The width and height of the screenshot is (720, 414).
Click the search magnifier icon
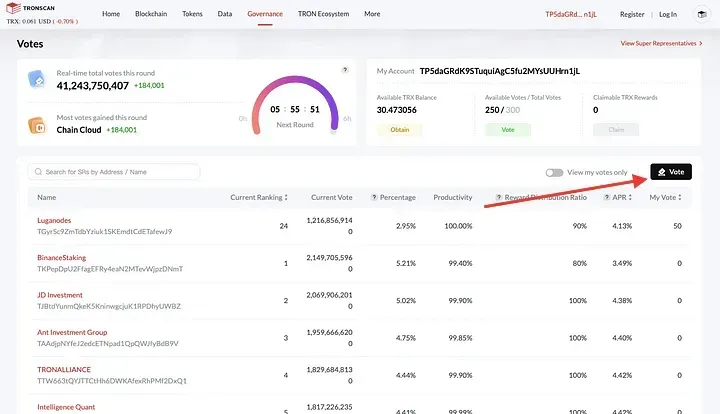tap(39, 172)
